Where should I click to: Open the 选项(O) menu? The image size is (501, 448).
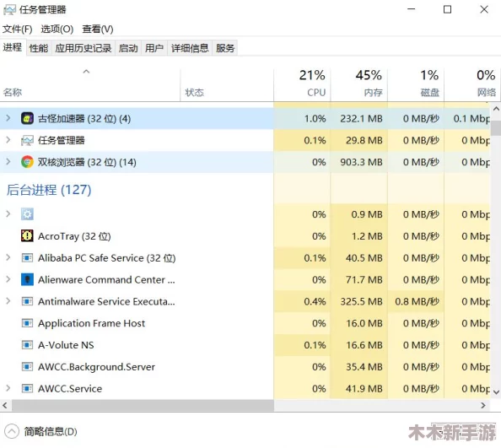[x=57, y=30]
